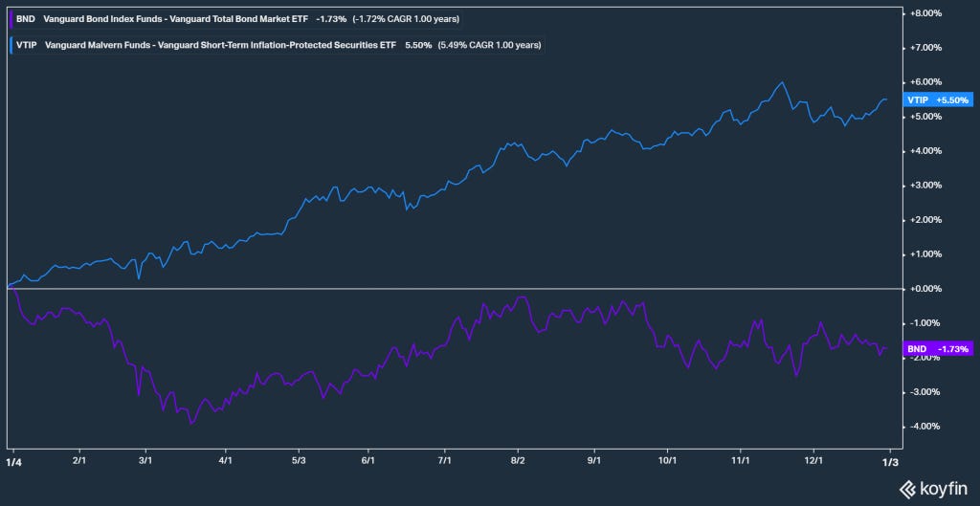Click the 5.49% CAGR 1.00 years text

tap(489, 45)
